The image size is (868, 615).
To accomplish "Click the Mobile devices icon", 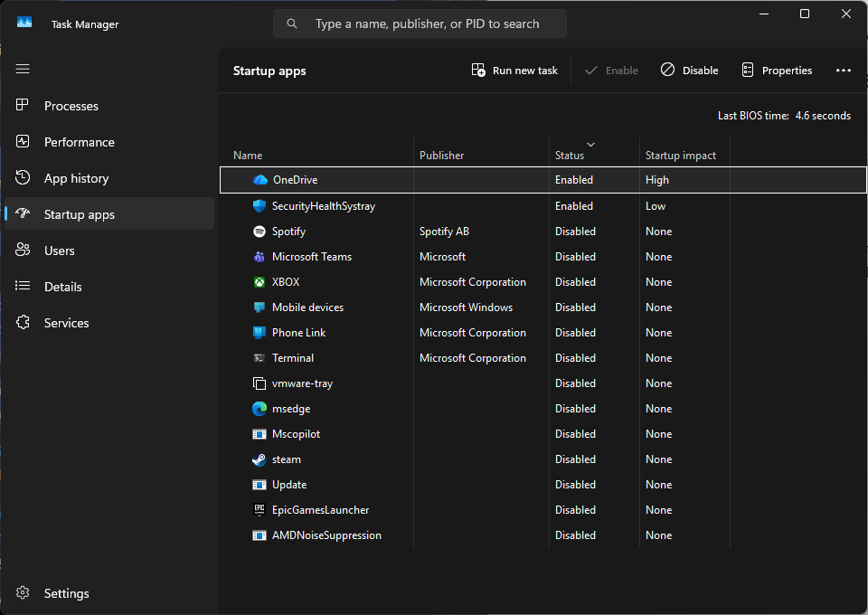I will point(259,307).
